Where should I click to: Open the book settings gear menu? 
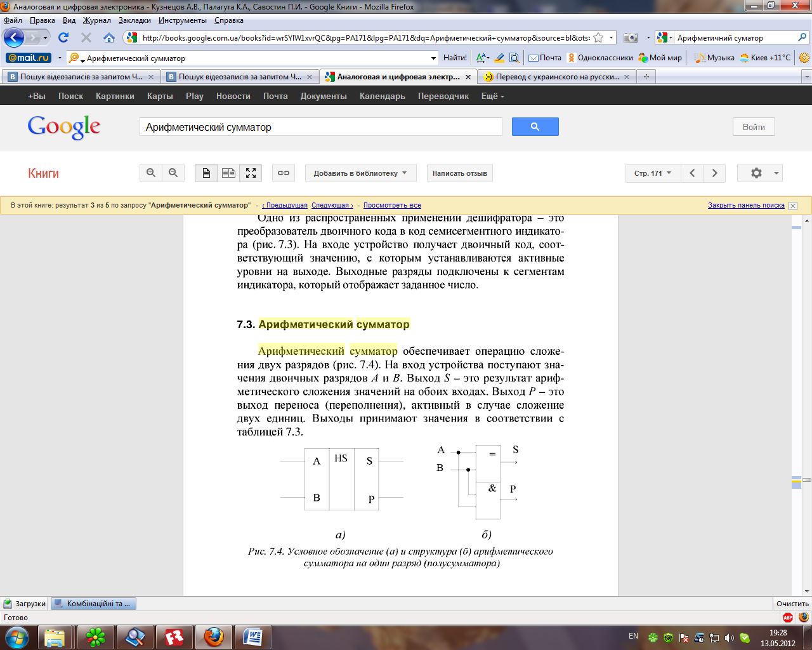[760, 173]
